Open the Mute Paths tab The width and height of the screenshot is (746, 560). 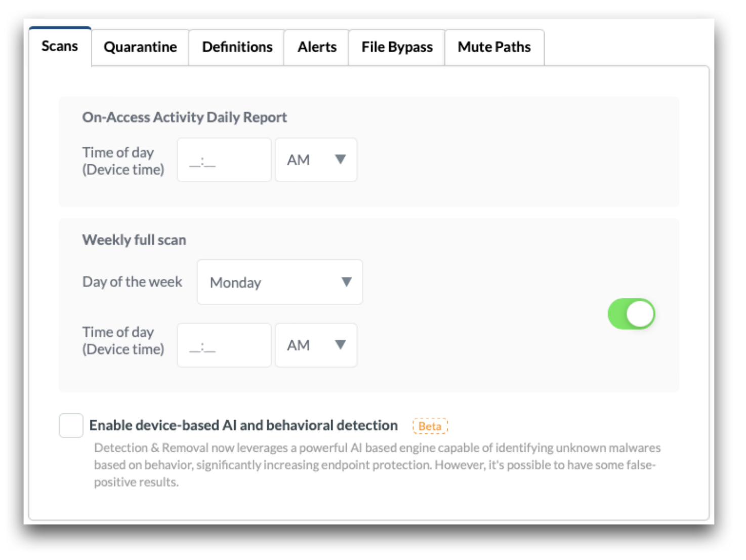tap(494, 47)
